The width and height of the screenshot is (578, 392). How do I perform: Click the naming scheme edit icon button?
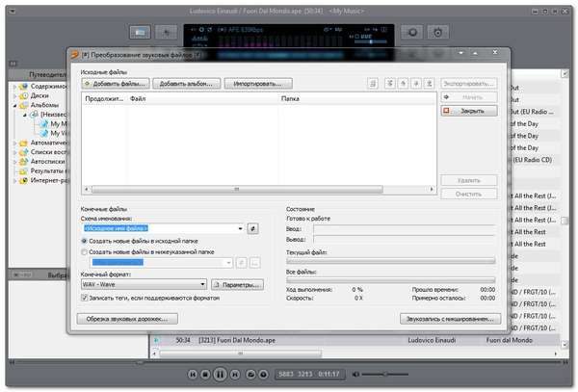coord(253,228)
